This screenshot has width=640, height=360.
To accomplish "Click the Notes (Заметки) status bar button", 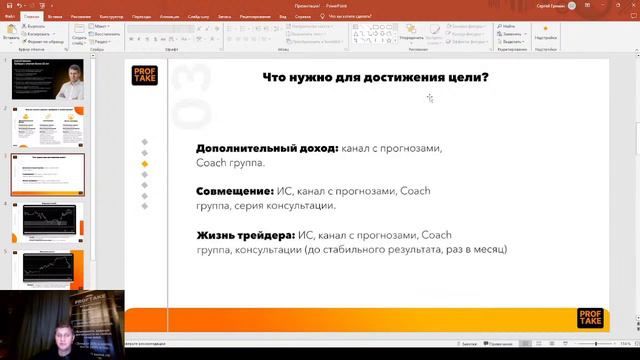I will point(467,344).
